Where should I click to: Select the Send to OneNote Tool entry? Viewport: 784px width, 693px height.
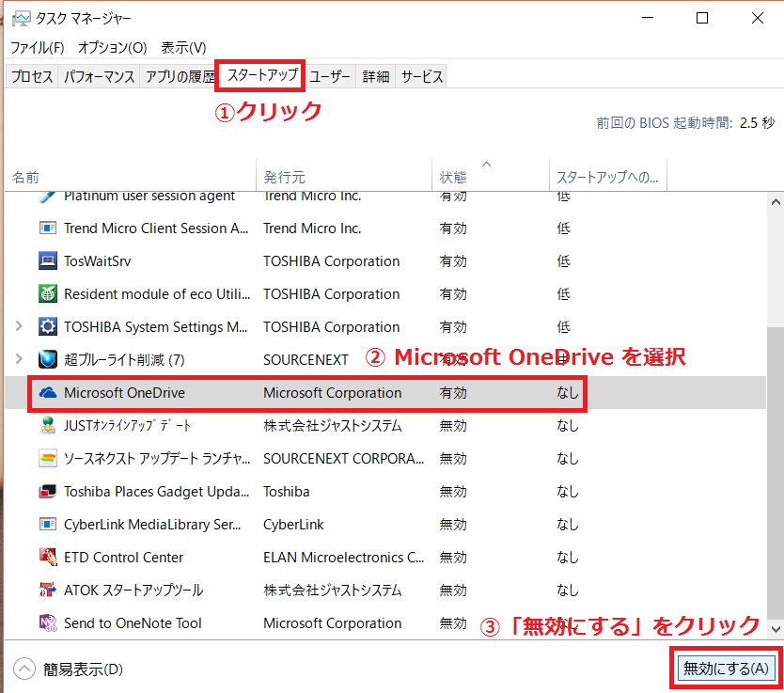click(133, 623)
